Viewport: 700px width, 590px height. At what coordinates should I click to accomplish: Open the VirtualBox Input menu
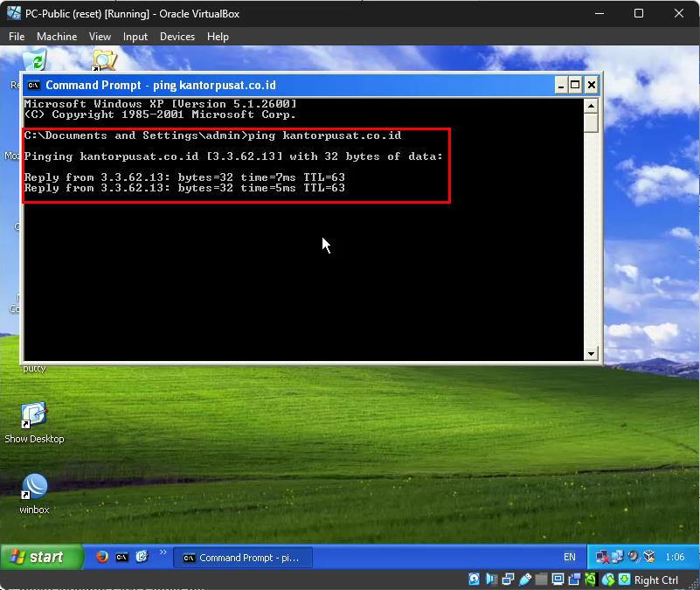click(135, 37)
